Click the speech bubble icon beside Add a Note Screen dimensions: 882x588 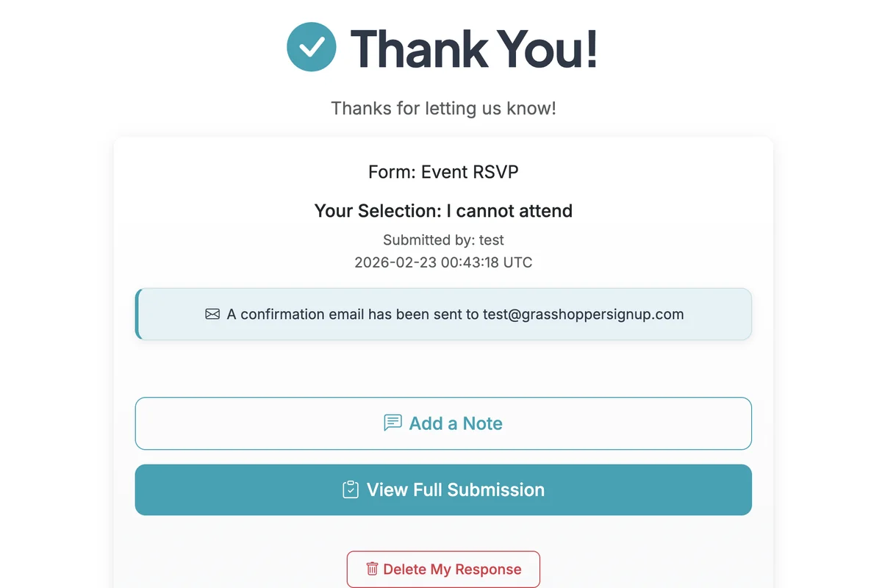click(x=392, y=423)
